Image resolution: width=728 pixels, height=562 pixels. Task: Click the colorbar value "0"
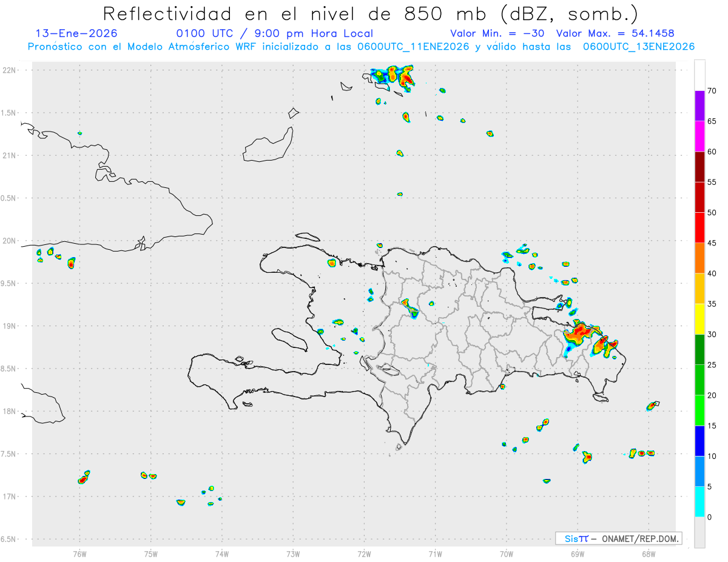[710, 517]
